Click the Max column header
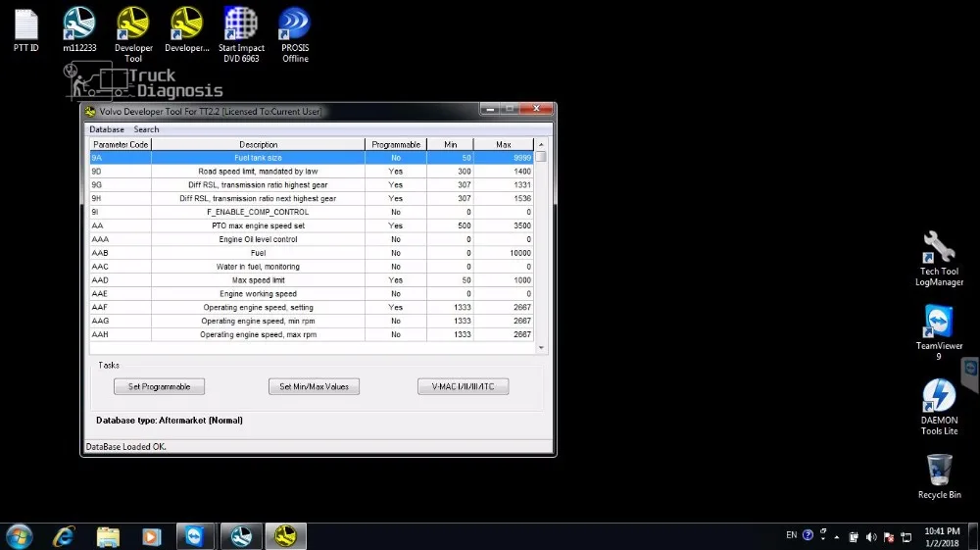This screenshot has height=550, width=980. (x=504, y=144)
